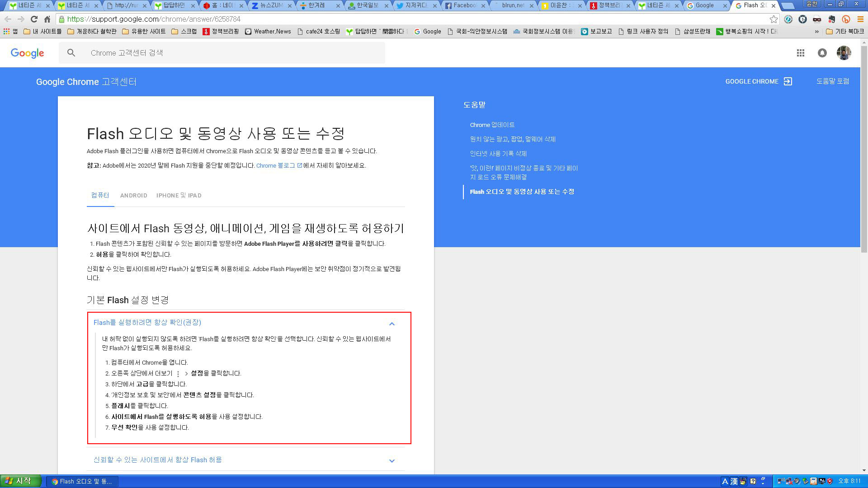Open the 내 사이트들 bookmark folder

pyautogui.click(x=42, y=32)
